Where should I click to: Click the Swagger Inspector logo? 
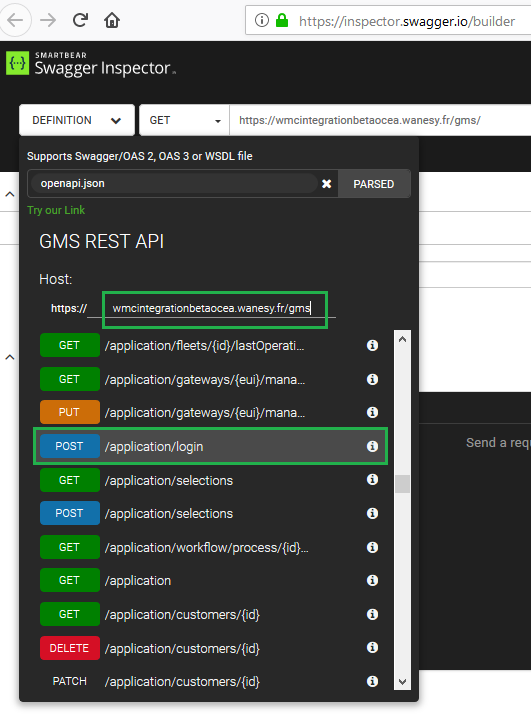(x=91, y=63)
